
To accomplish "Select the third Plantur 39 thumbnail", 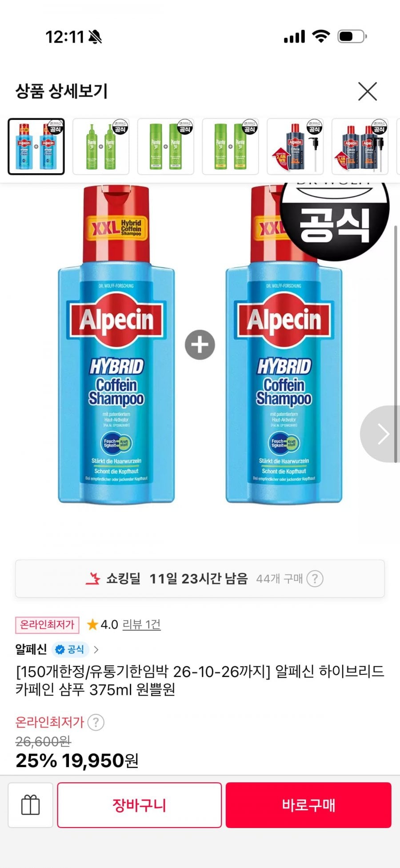I will coord(166,147).
